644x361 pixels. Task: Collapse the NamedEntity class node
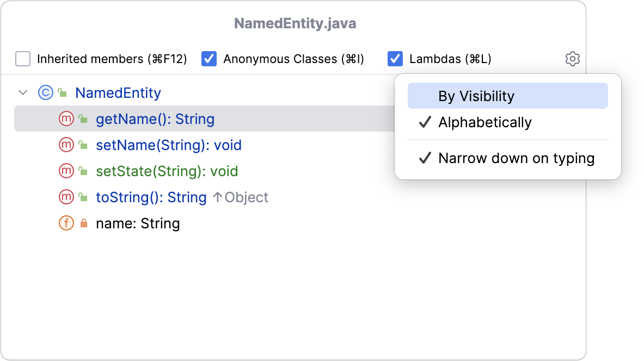[x=23, y=93]
